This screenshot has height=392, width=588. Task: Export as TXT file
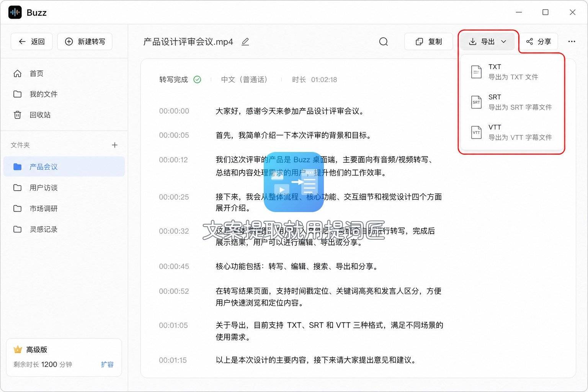tap(512, 72)
